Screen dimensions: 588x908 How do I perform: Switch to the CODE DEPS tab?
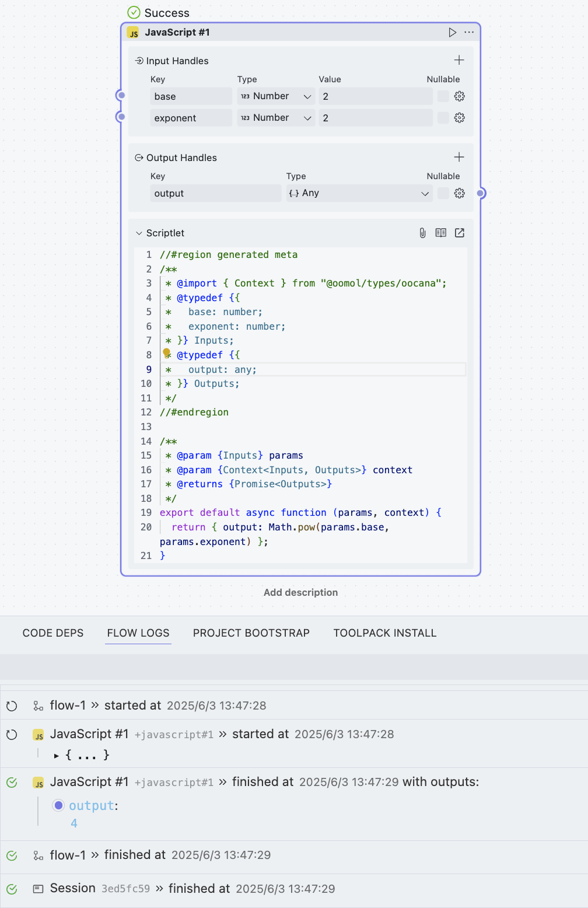click(x=53, y=633)
